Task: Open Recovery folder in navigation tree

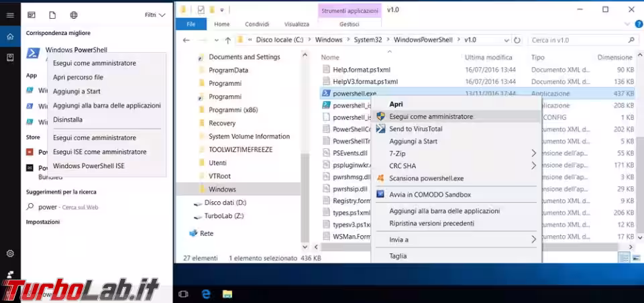Action: click(222, 123)
